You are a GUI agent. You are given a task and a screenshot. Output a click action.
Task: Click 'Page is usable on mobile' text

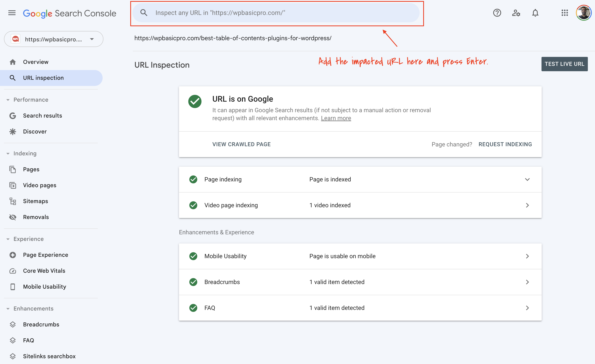(342, 256)
